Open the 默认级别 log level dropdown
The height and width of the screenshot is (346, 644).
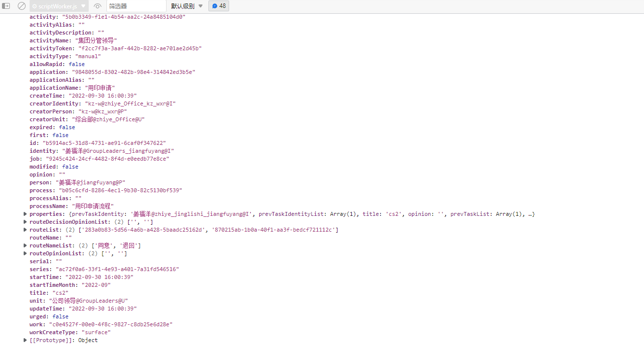click(x=187, y=6)
